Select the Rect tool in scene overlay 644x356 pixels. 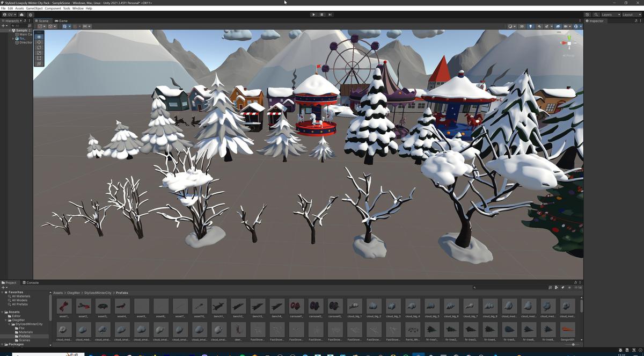tap(39, 58)
